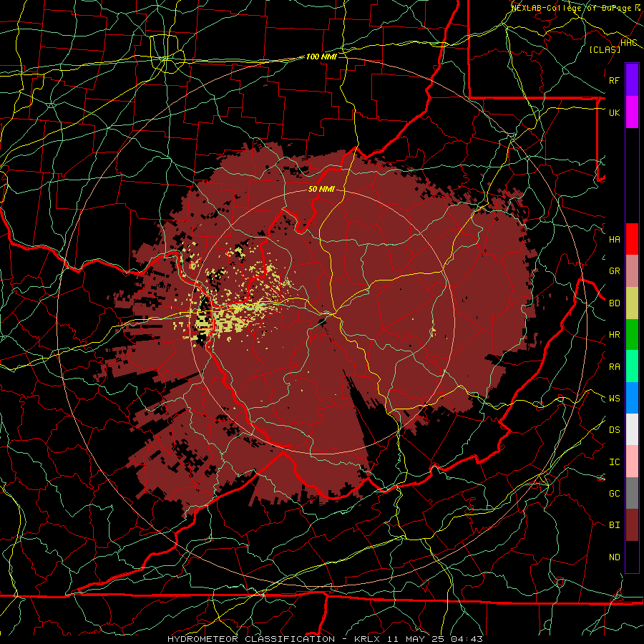Click the IC light pink legend swatch

pyautogui.click(x=632, y=462)
